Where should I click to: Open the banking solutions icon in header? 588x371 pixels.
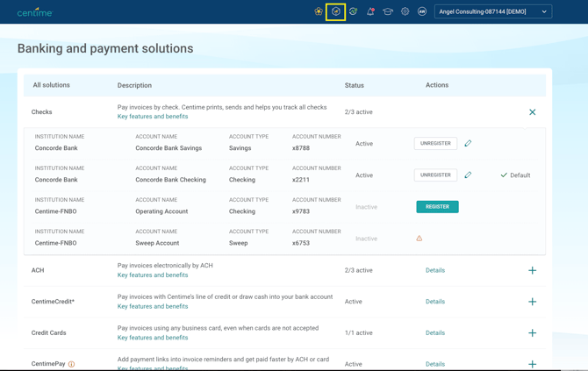point(335,11)
